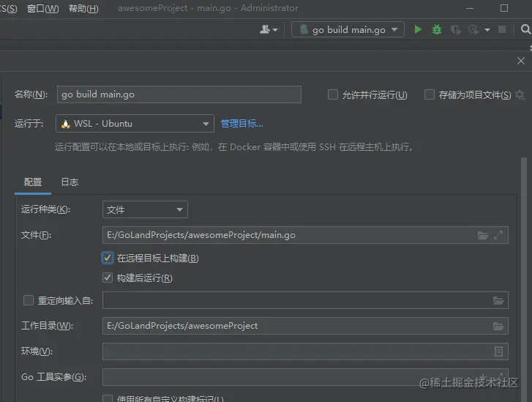Enable 重定向输入自 checkbox
The height and width of the screenshot is (402, 532).
[x=28, y=300]
